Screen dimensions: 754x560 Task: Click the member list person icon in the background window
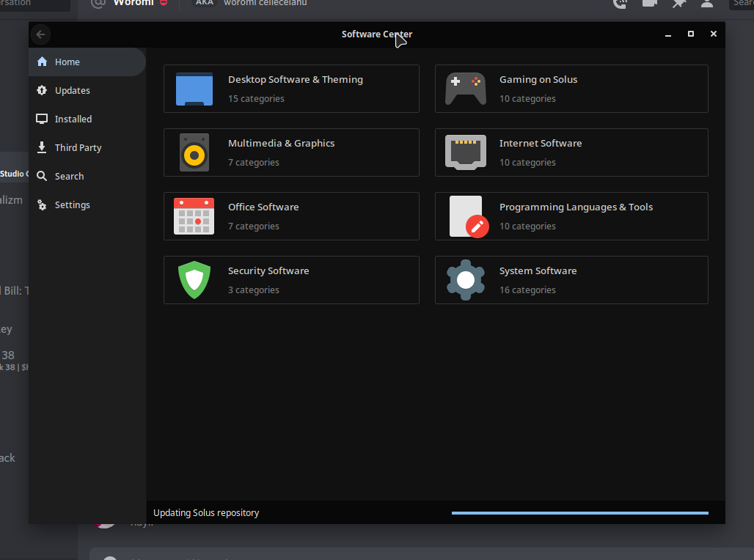[707, 4]
